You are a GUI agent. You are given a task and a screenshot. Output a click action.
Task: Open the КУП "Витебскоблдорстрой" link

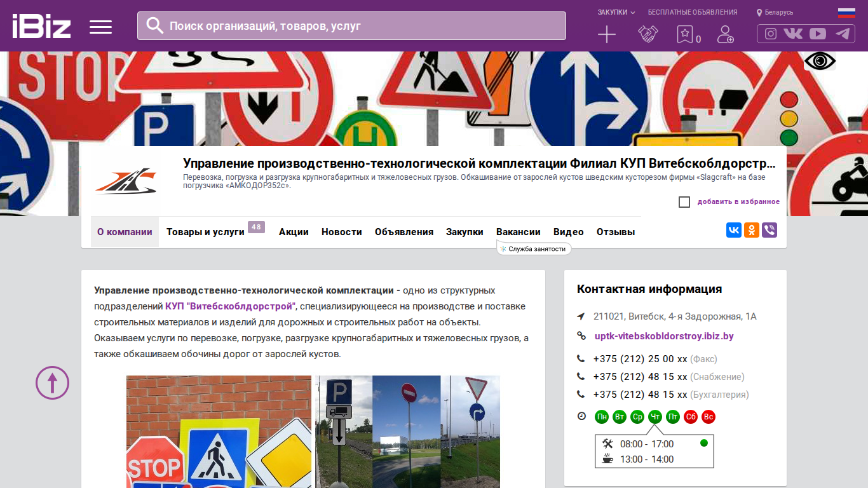(231, 306)
